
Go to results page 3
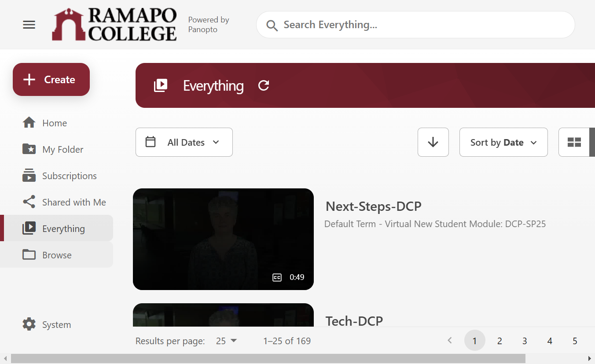[x=525, y=341]
